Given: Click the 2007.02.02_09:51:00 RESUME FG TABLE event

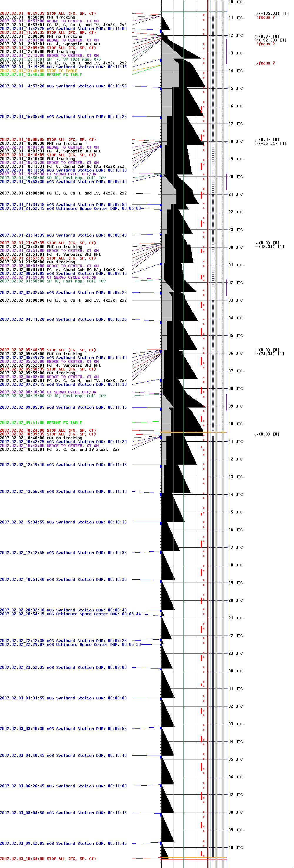Looking at the screenshot, I should tap(41, 423).
